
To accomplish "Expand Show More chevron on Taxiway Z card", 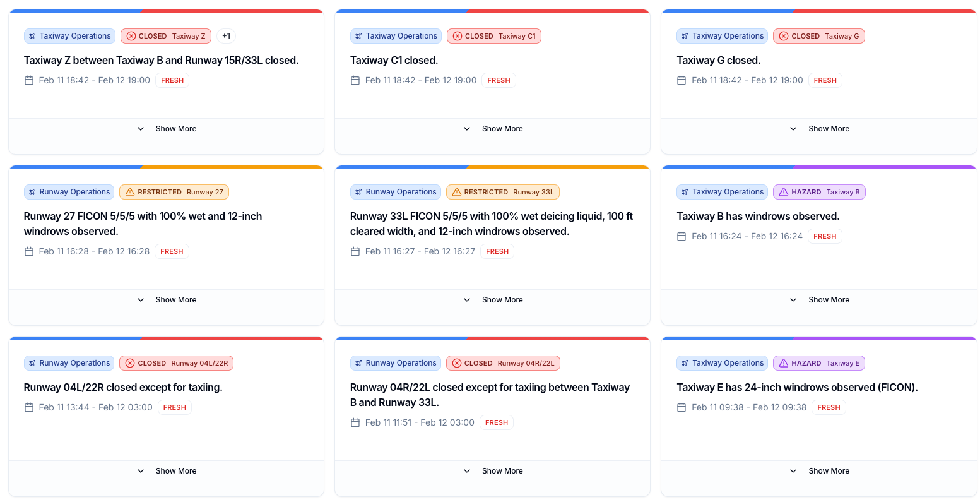I will click(x=141, y=129).
